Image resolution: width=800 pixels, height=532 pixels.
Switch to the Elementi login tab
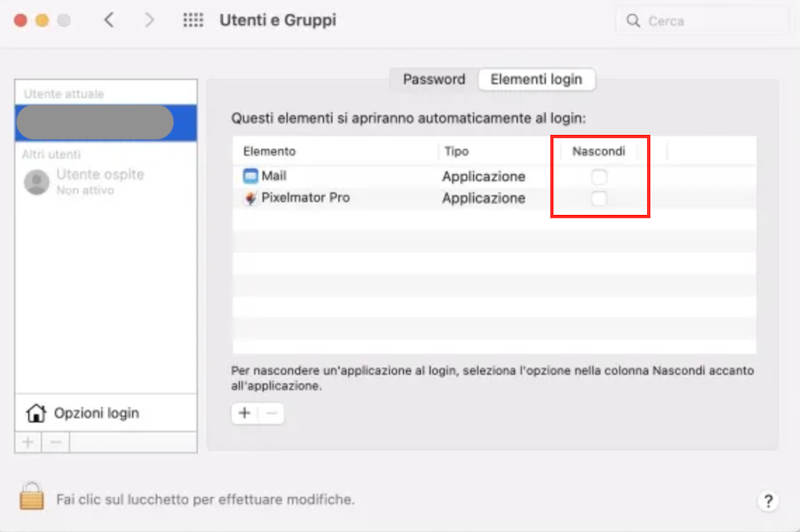coord(536,79)
